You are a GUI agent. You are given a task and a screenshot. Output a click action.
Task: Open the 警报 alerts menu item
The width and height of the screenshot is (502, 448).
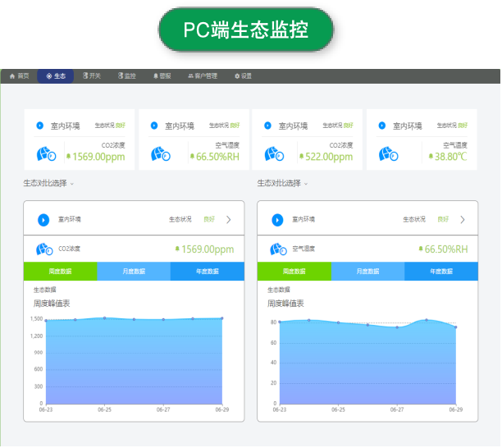[162, 75]
